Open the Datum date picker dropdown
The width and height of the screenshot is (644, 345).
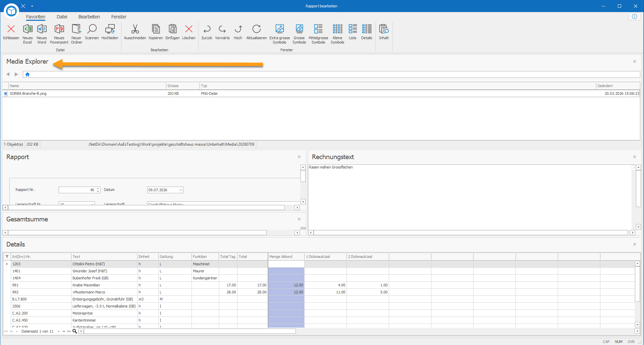tap(181, 190)
